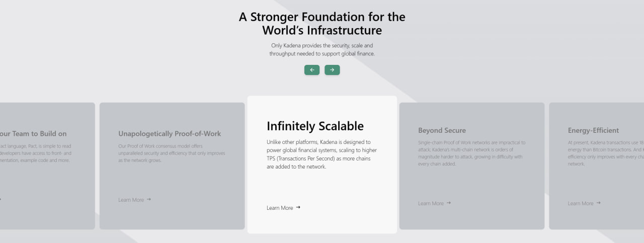Click arrow icon beside Energy-Efficient Learn More
The image size is (644, 243).
(599, 203)
